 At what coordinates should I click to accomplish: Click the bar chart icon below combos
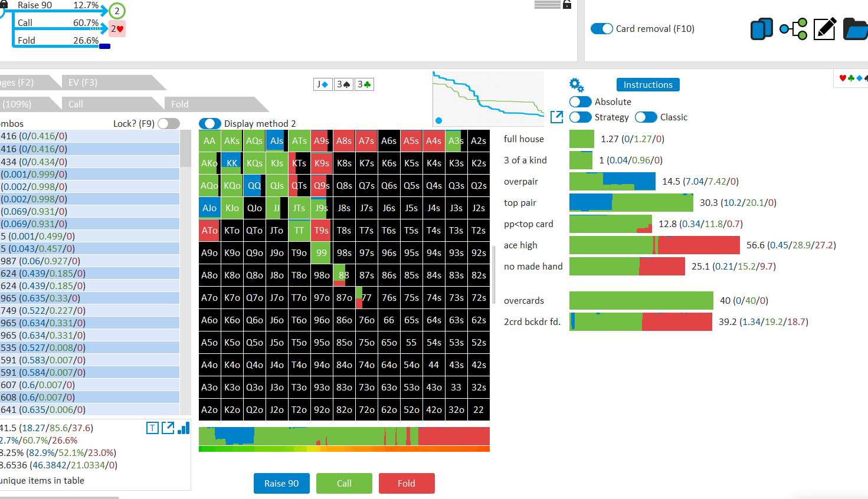[x=184, y=428]
